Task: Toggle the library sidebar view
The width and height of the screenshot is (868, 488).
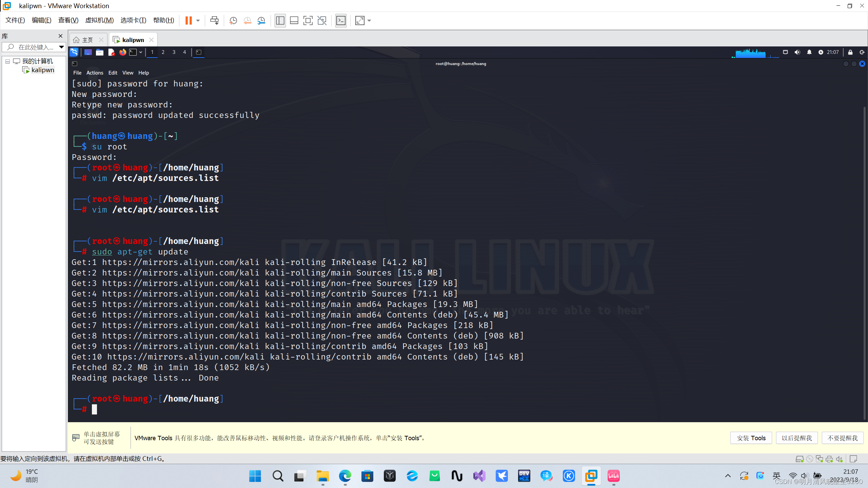Action: [x=280, y=21]
